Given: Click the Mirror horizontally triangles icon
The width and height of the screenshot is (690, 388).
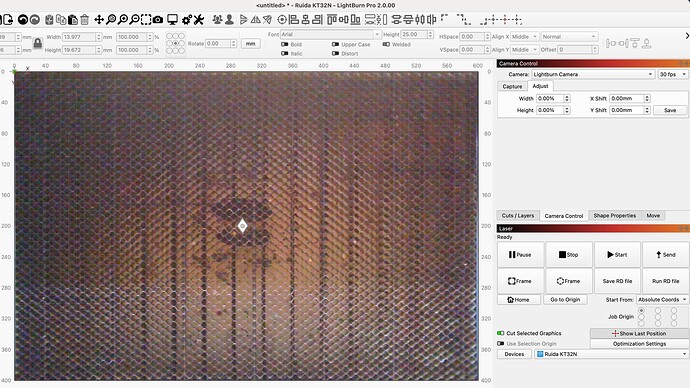Looking at the screenshot, I should pos(255,20).
